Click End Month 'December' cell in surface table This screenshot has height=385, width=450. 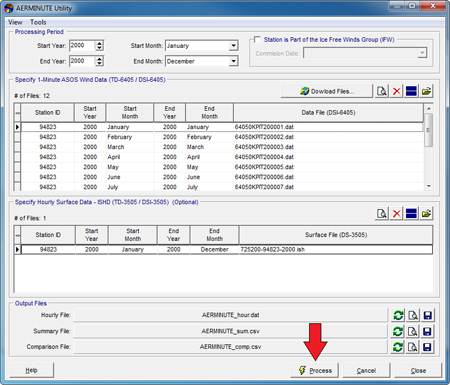[214, 249]
